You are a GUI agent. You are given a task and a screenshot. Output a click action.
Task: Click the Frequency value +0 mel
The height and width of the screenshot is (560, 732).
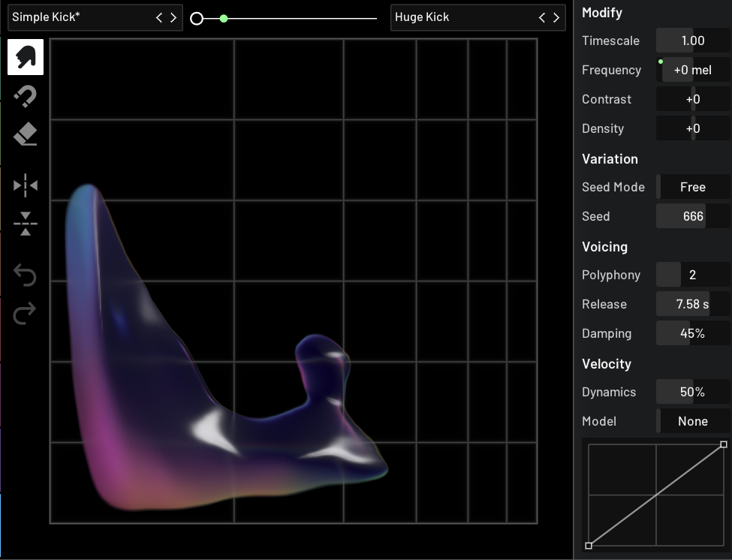pos(693,70)
